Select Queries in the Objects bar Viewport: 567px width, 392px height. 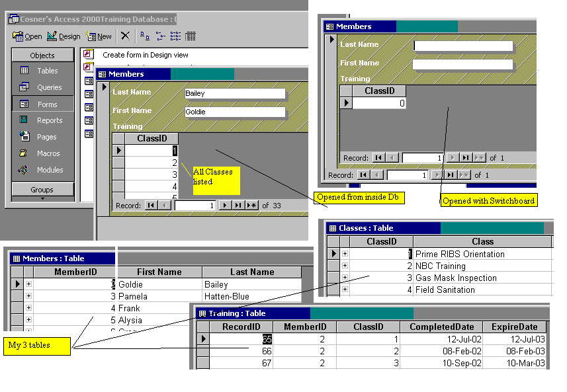click(42, 87)
